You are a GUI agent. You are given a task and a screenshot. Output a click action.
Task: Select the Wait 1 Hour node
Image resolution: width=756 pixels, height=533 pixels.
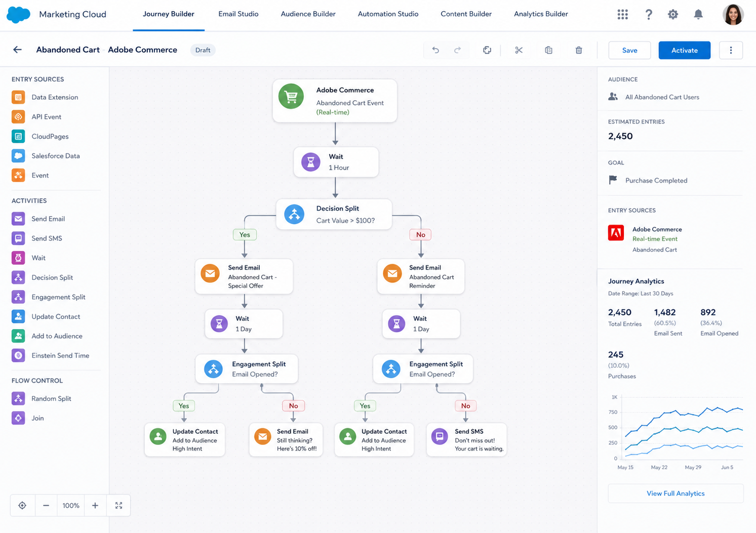[336, 162]
